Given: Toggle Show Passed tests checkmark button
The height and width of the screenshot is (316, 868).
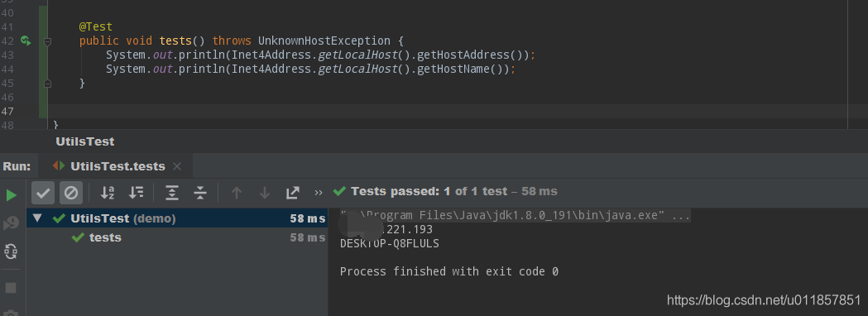Looking at the screenshot, I should (x=43, y=193).
